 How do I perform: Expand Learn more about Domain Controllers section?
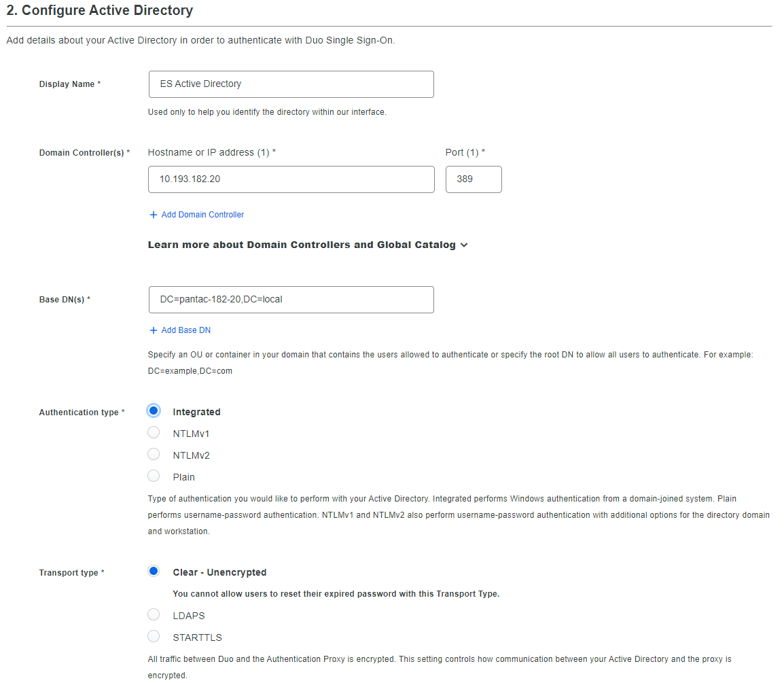point(302,245)
